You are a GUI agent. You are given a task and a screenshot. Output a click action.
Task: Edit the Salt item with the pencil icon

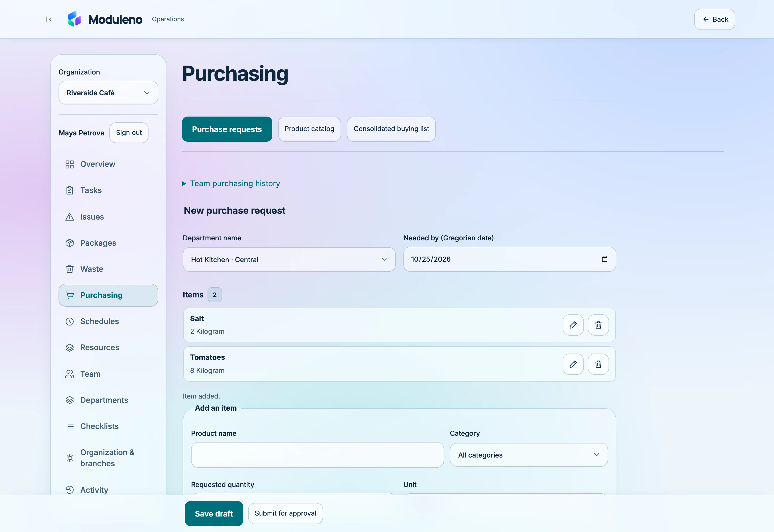click(x=573, y=325)
